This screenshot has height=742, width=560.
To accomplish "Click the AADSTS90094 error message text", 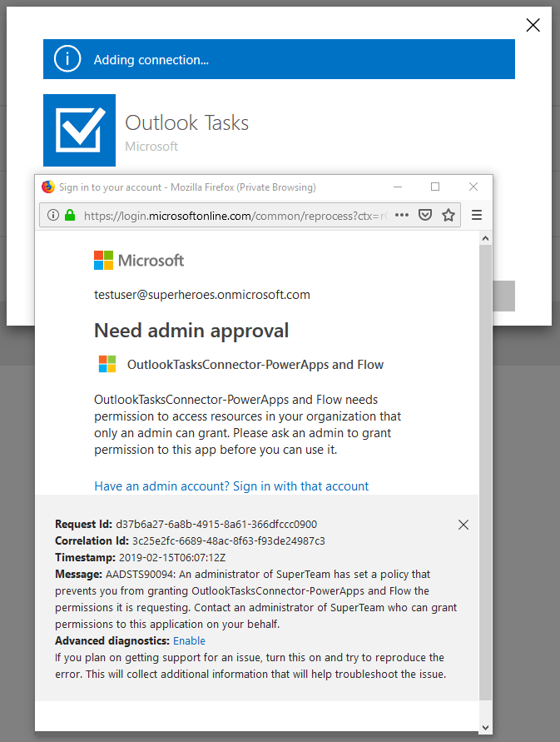I will [256, 599].
